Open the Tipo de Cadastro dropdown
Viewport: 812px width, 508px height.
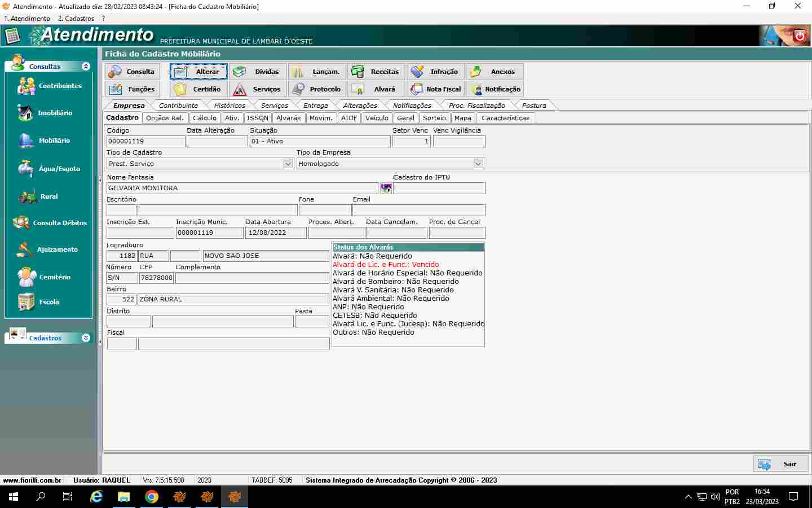point(288,164)
